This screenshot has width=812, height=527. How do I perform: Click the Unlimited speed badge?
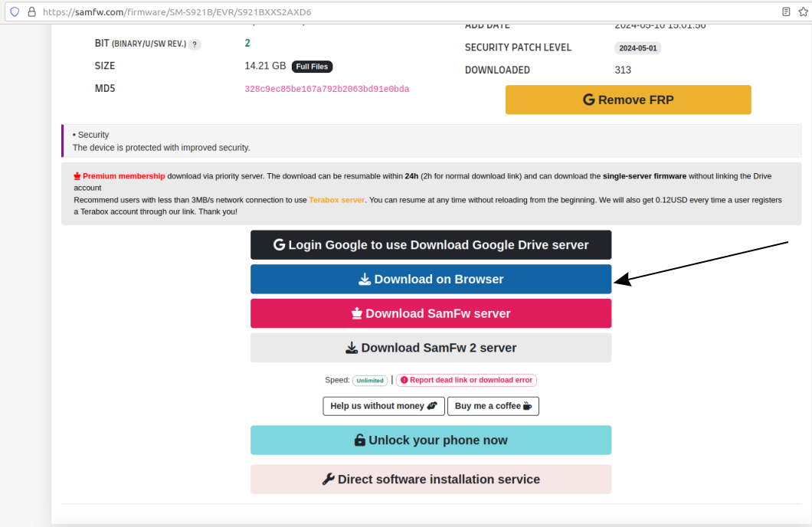370,381
